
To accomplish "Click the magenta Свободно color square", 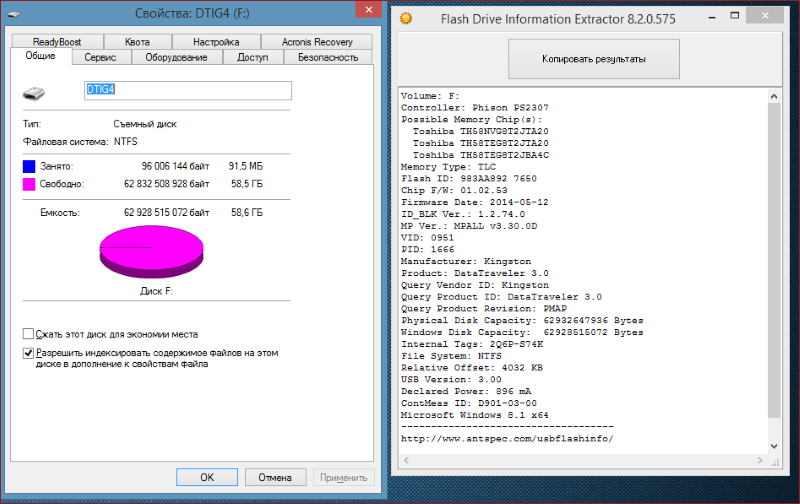I will 29,184.
